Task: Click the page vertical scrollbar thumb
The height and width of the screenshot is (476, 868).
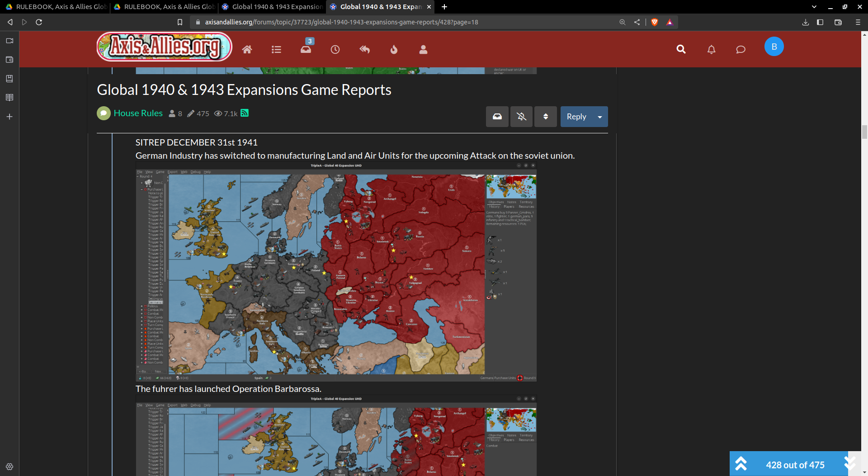Action: coord(864,132)
